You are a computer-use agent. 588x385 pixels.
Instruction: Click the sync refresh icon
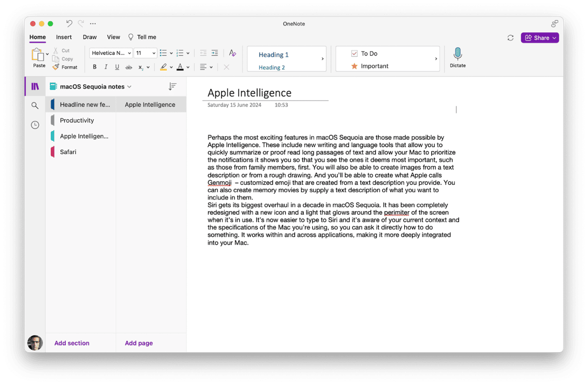tap(510, 38)
